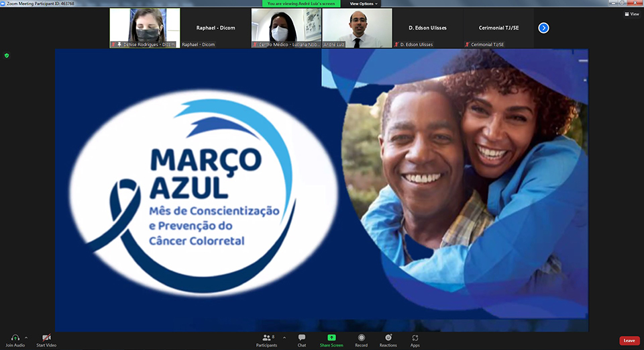
Task: Open the Participants panel
Action: coord(266,337)
